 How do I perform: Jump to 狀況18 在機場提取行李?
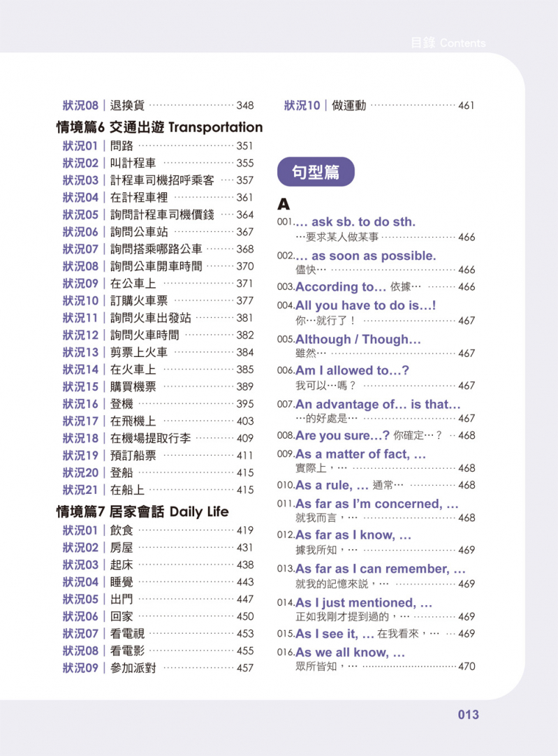[x=157, y=438]
